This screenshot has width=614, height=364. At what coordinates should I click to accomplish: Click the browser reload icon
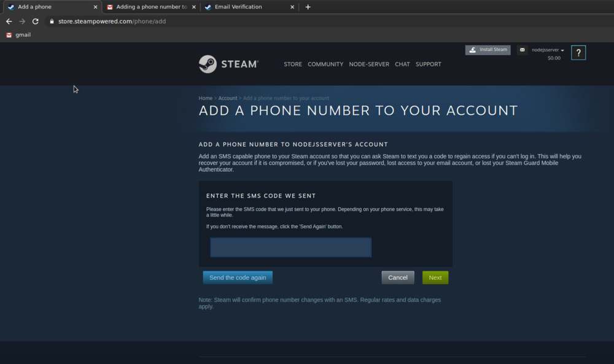36,21
